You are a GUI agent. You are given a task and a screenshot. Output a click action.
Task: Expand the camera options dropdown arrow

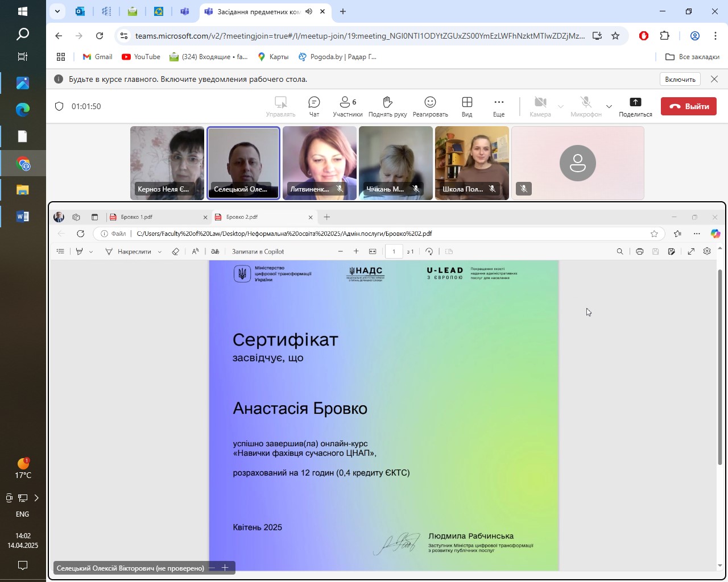[561, 106]
